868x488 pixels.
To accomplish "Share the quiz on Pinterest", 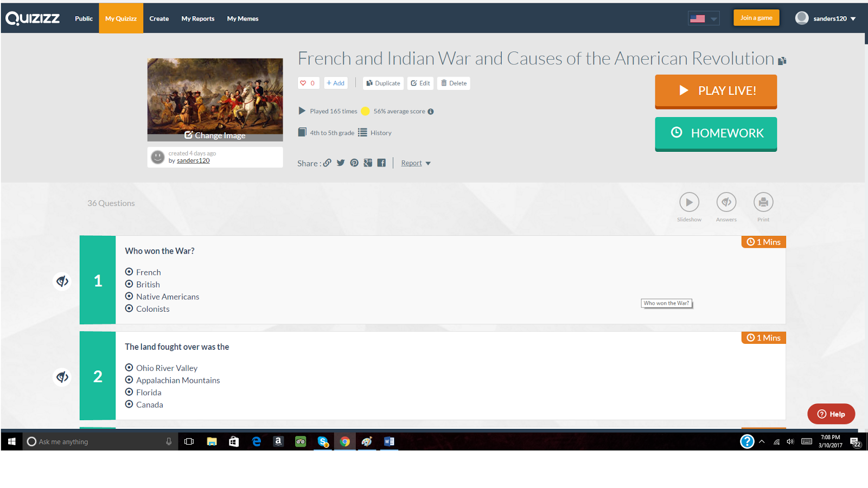I will [354, 163].
